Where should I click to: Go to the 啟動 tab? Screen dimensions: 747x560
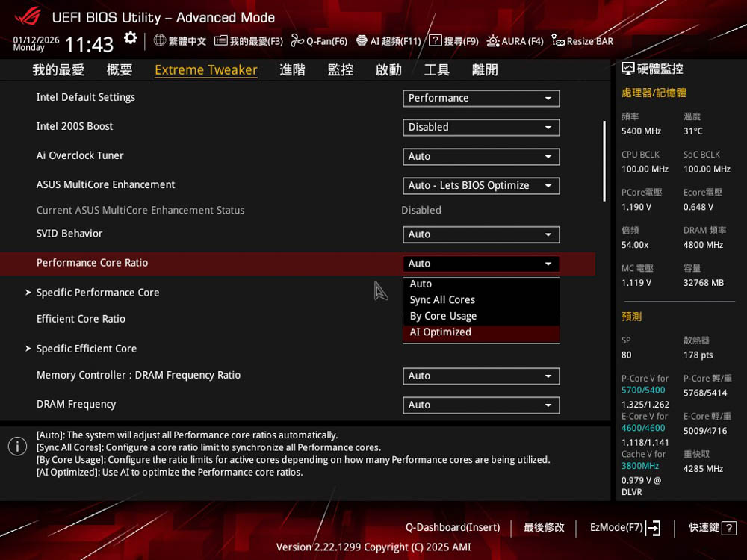[388, 70]
